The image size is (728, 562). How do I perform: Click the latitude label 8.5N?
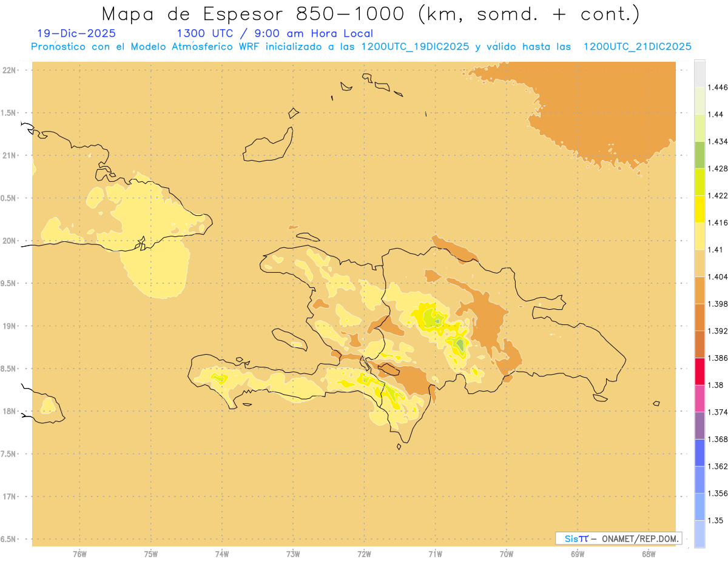tap(9, 369)
